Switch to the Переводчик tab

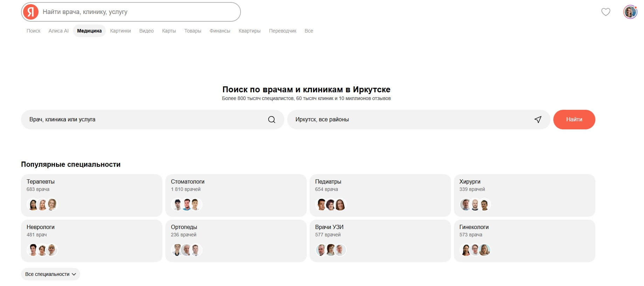tap(283, 31)
